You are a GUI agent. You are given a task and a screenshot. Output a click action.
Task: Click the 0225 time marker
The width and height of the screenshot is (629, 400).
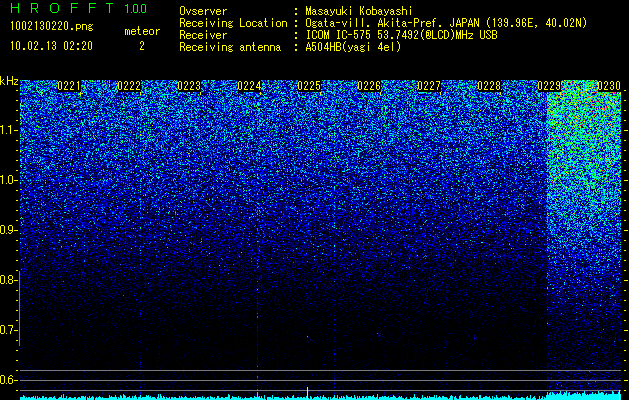click(309, 86)
